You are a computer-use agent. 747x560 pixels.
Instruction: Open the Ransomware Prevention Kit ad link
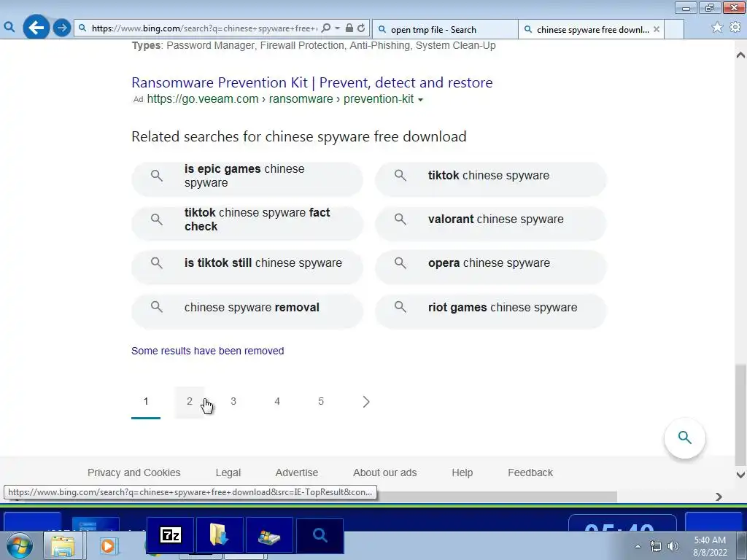(x=312, y=82)
